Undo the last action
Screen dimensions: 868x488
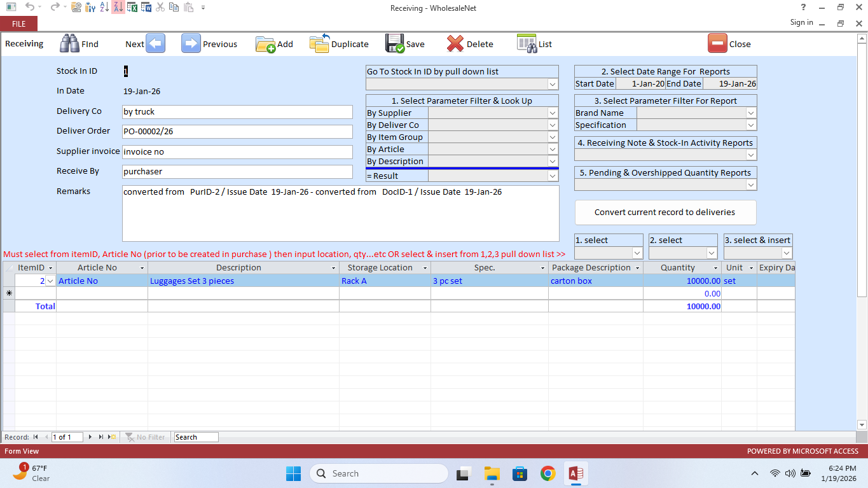coord(31,8)
